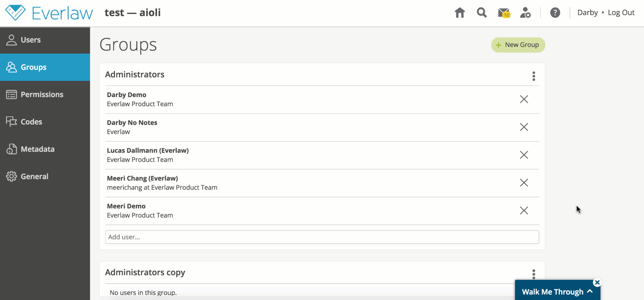
Task: Click the Meeri Chang (Everlaw) name
Action: [x=143, y=179]
